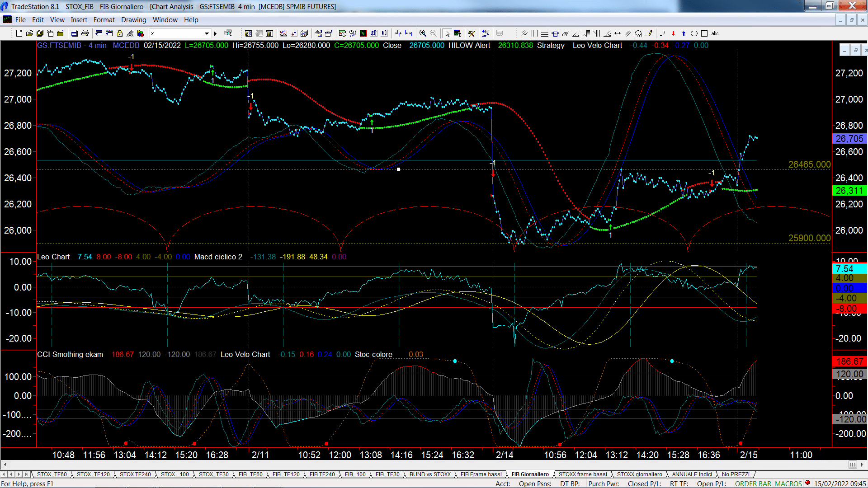868x488 pixels.
Task: Switch to the FIB TF240 workspace tab
Action: coord(322,474)
